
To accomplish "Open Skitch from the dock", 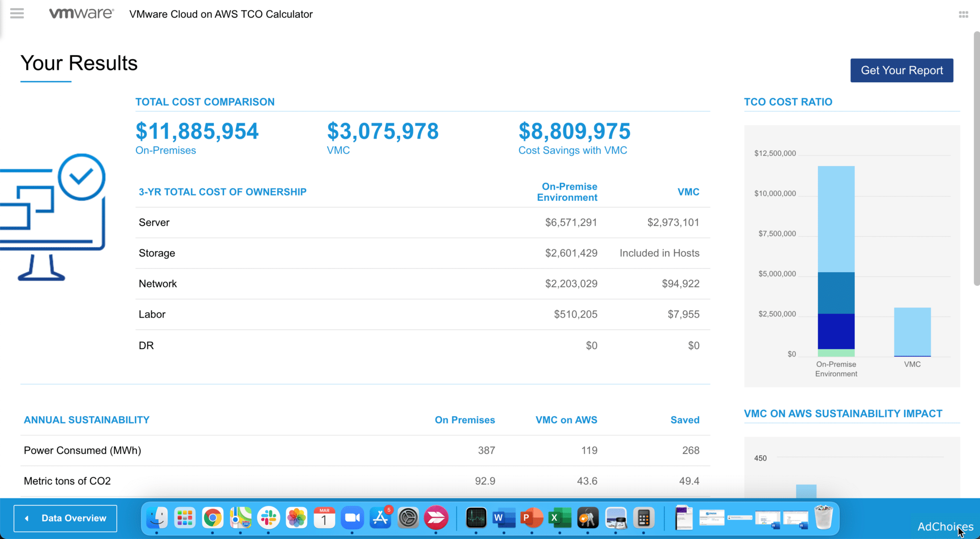I will [436, 517].
